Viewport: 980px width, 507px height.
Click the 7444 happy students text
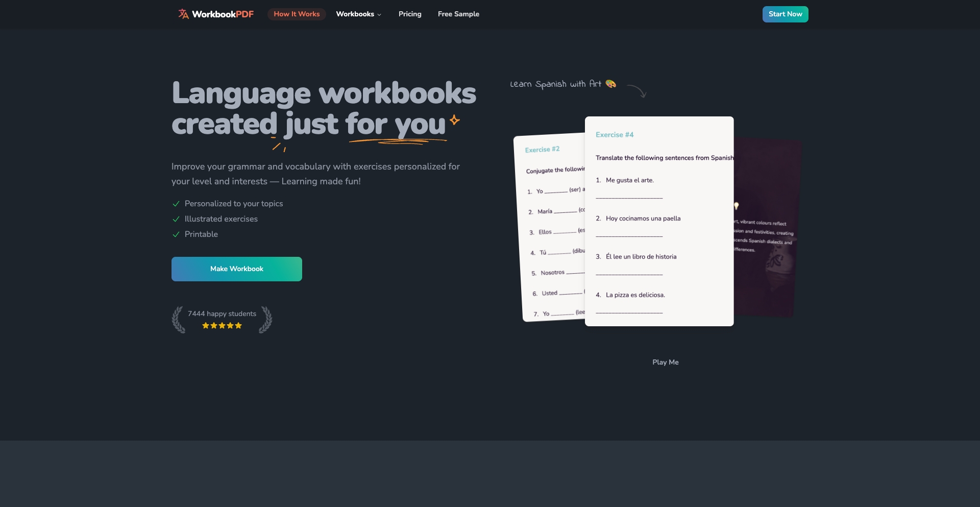click(222, 313)
